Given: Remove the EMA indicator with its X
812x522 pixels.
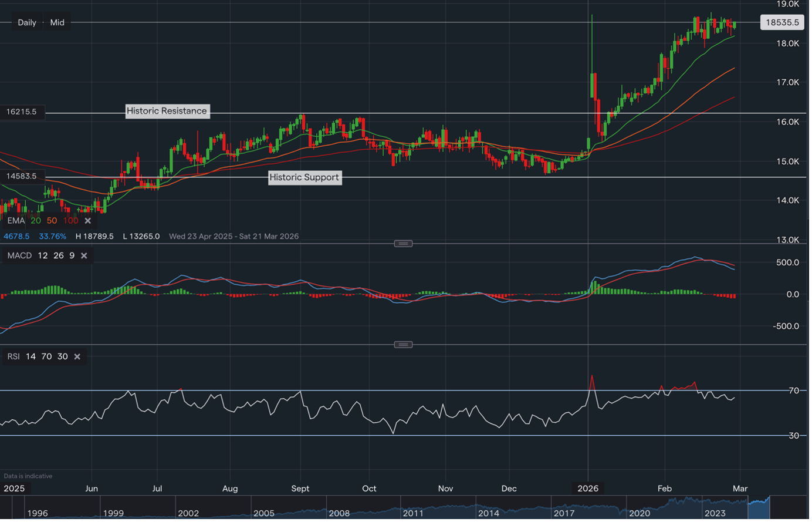Looking at the screenshot, I should [87, 221].
